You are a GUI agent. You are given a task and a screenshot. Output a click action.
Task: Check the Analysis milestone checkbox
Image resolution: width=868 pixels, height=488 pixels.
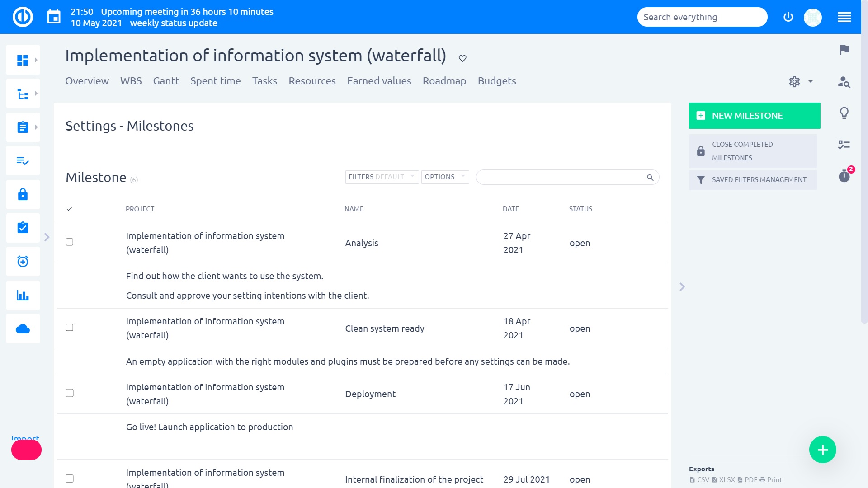pyautogui.click(x=70, y=242)
